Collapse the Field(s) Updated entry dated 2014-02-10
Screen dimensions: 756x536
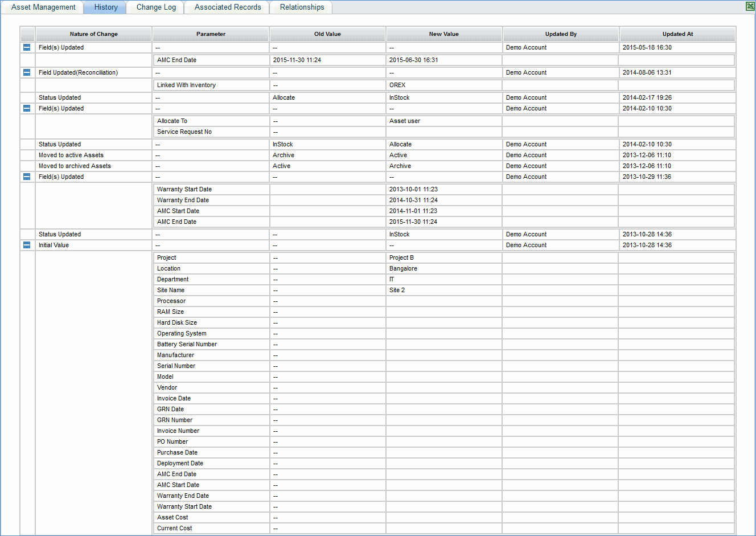(x=27, y=109)
